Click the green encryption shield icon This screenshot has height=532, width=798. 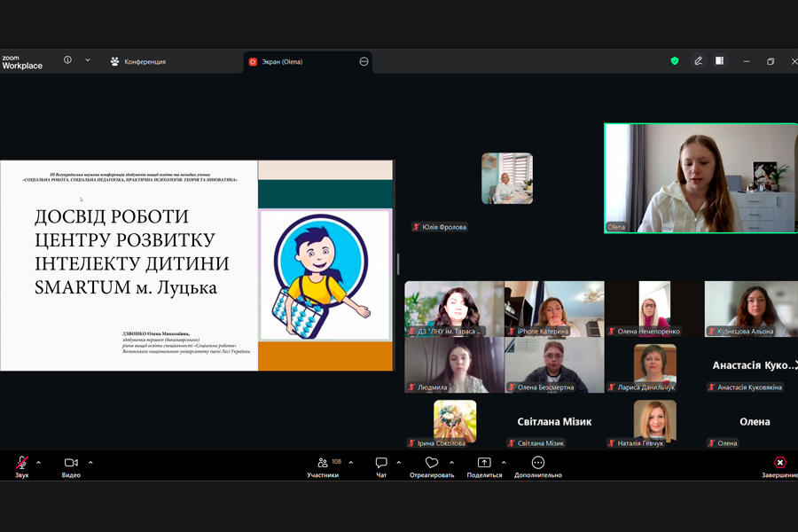tap(675, 61)
